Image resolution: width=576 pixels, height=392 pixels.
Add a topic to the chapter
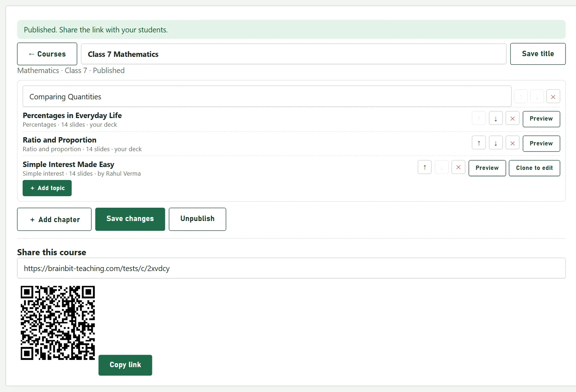47,188
